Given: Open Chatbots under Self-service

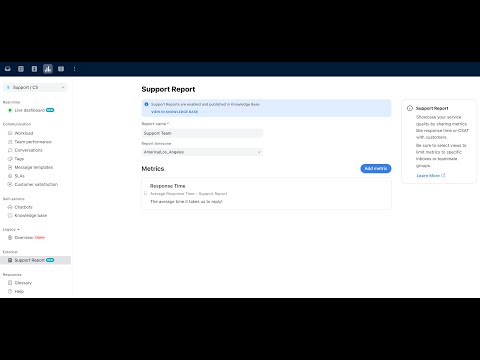Looking at the screenshot, I should pos(23,207).
